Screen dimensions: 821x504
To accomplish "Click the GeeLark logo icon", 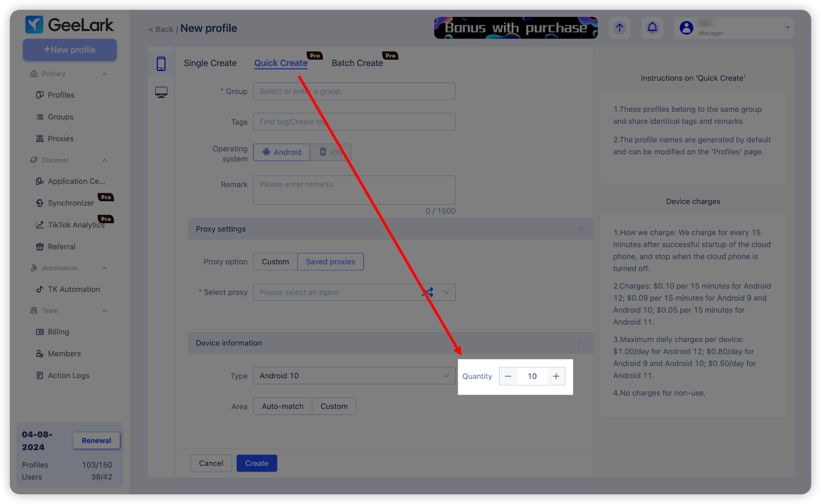I will 34,25.
